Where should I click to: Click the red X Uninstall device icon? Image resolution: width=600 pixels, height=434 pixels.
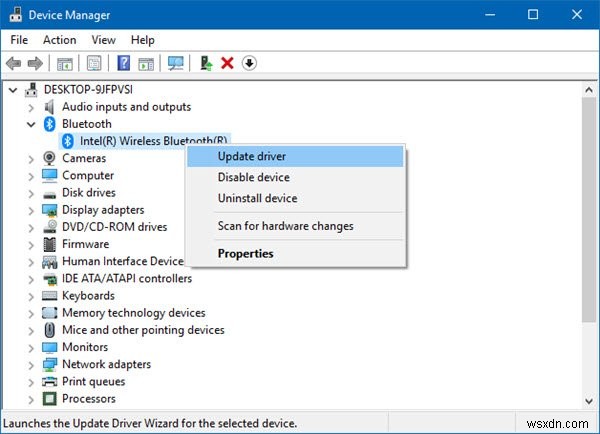pyautogui.click(x=227, y=63)
